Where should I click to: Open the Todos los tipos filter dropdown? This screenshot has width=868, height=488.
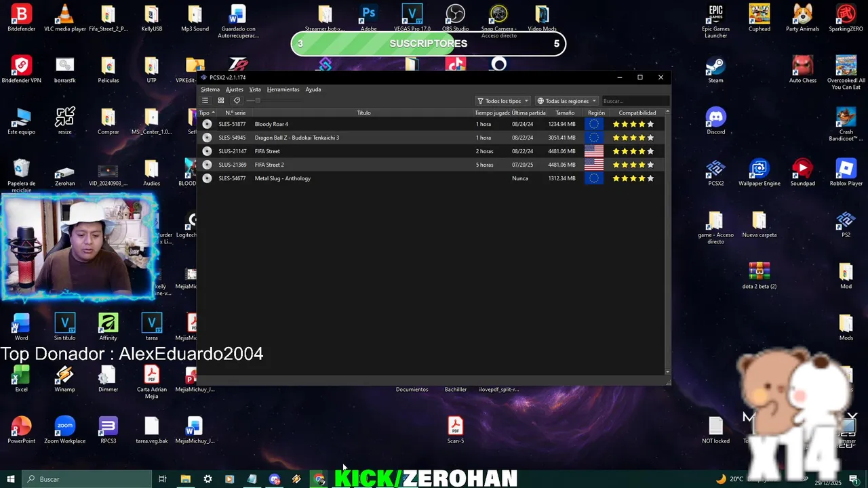(x=502, y=101)
